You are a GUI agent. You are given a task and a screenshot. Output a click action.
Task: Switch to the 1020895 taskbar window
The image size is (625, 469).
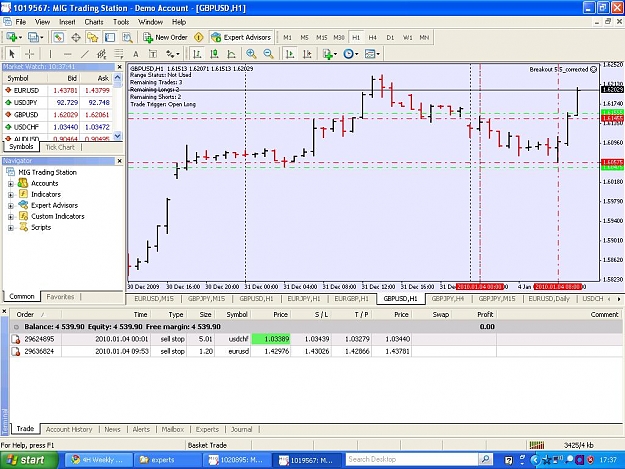pyautogui.click(x=237, y=460)
